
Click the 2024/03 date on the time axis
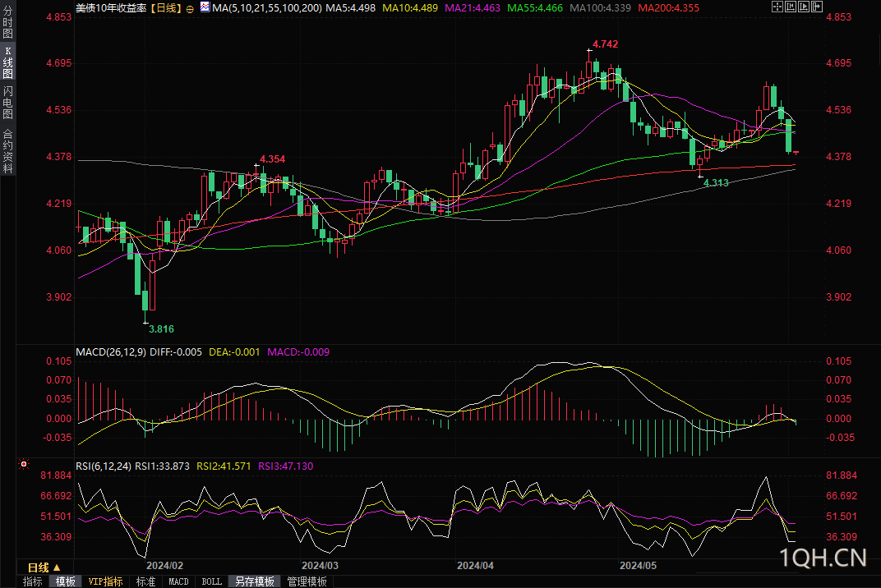(x=320, y=566)
